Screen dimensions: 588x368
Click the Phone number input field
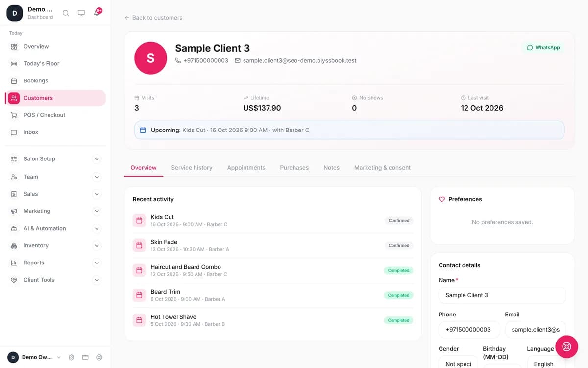point(469,330)
